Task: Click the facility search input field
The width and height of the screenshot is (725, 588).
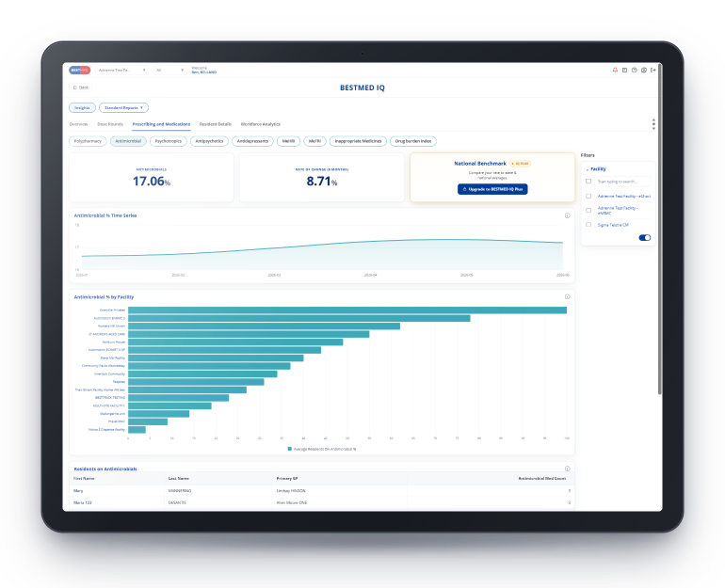Action: point(622,182)
